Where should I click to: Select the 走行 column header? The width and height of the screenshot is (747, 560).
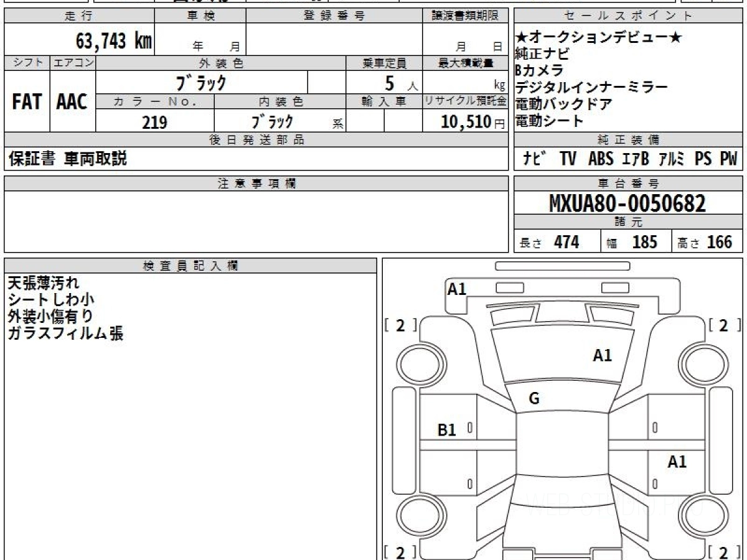78,16
